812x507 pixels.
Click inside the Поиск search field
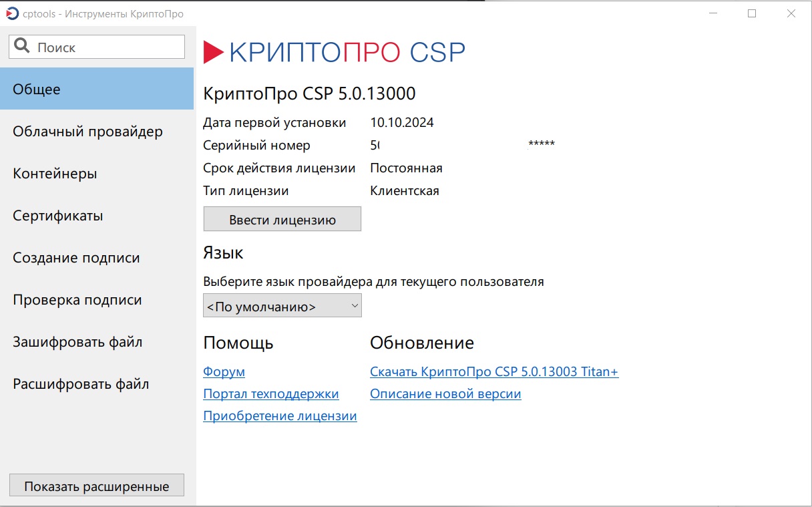(107, 46)
